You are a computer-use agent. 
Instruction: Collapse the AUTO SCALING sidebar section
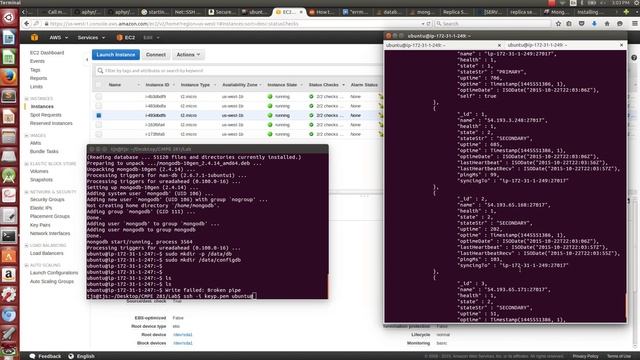coord(27,265)
